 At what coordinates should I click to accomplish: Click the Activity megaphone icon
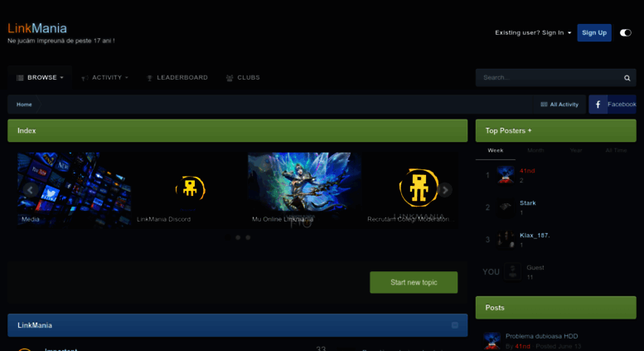[85, 78]
